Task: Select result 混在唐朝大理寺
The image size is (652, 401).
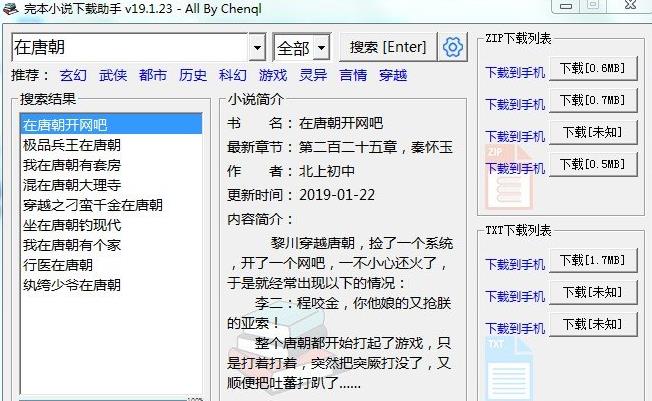Action: tap(111, 185)
